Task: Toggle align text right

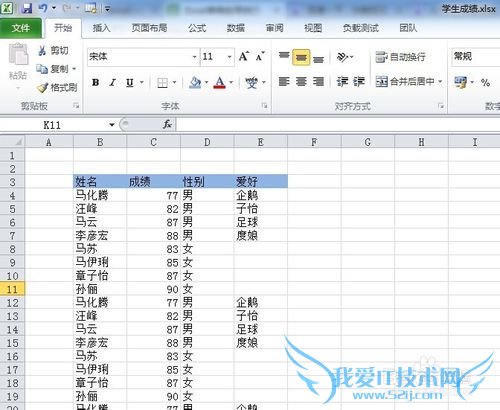Action: [x=318, y=81]
